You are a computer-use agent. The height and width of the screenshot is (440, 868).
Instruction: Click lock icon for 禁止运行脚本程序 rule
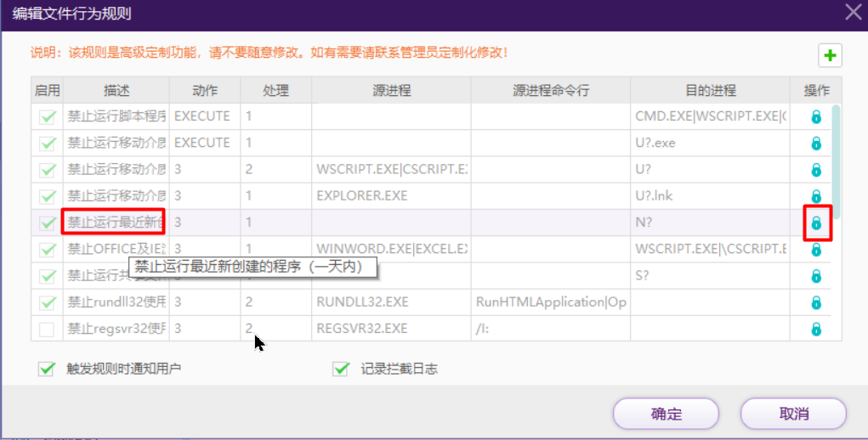pos(816,116)
